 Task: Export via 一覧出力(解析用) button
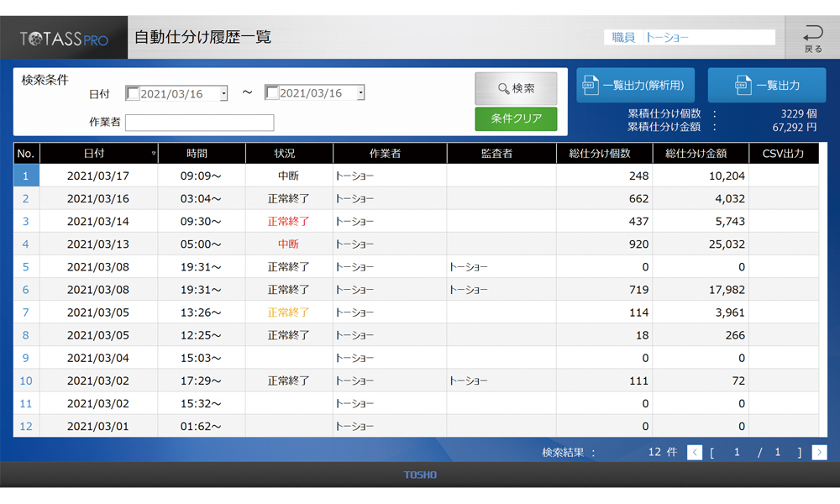pyautogui.click(x=635, y=85)
